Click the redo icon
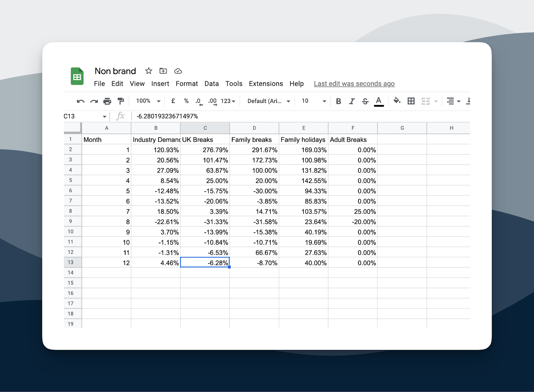This screenshot has width=534, height=392. (94, 101)
